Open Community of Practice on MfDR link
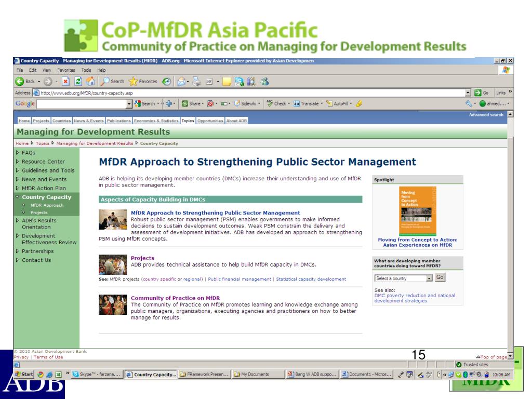Image resolution: width=532 pixels, height=399 pixels. tap(176, 298)
